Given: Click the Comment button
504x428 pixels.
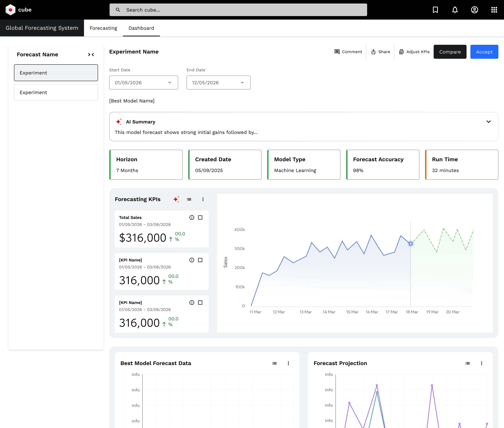Looking at the screenshot, I should tap(348, 52).
